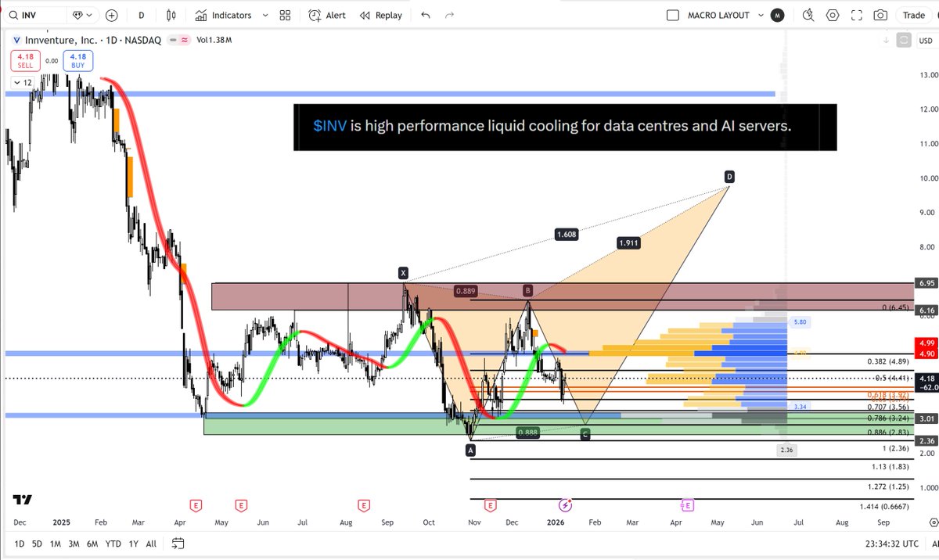Viewport: 939px width, 560px height.
Task: Click the 0.382 (4.89) Fibonacci level label
Action: point(887,361)
